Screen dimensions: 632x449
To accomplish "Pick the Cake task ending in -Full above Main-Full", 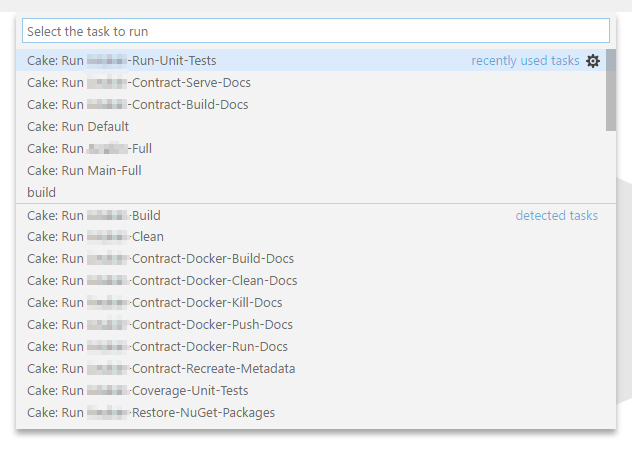I will click(x=311, y=148).
